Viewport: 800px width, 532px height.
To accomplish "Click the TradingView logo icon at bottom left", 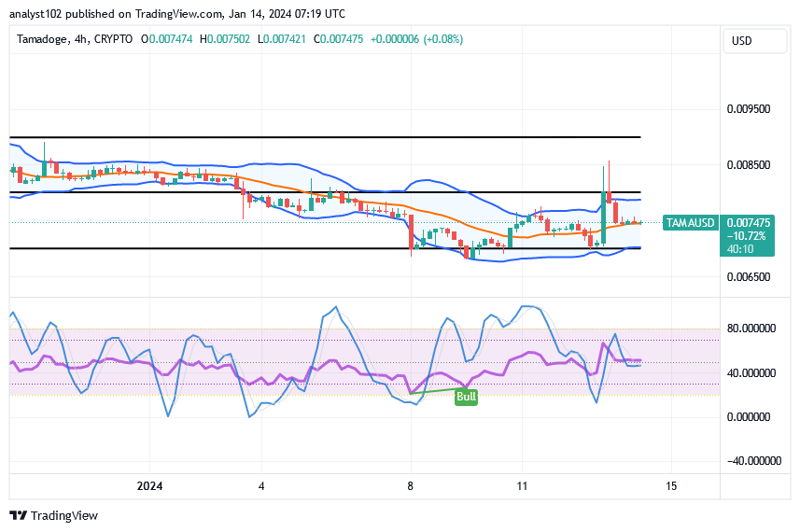I will pos(19,515).
